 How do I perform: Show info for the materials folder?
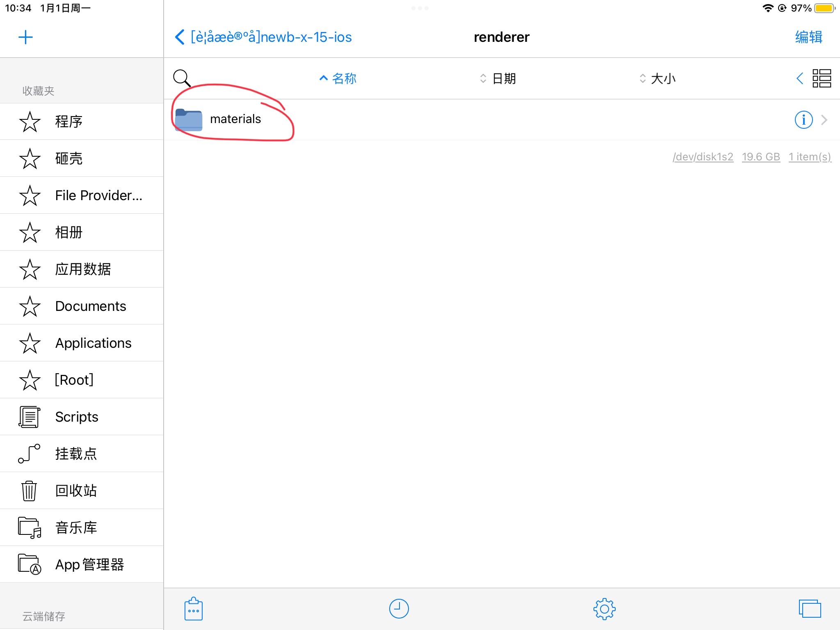803,120
